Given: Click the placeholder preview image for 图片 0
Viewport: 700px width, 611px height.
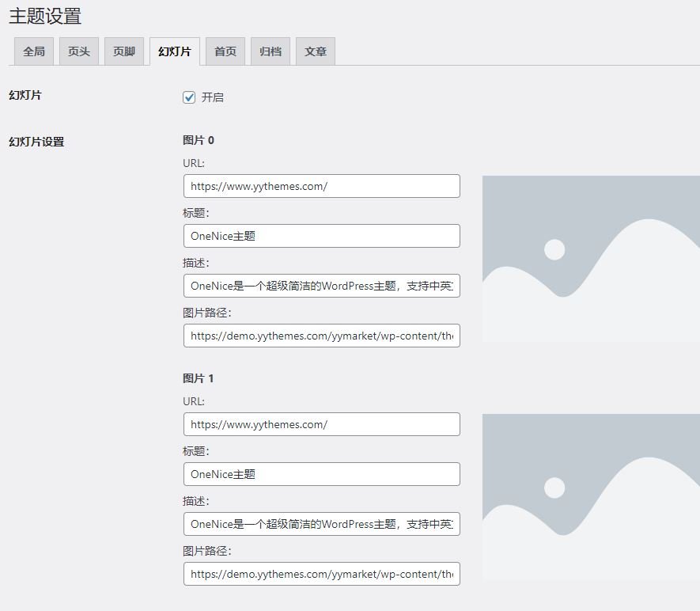Looking at the screenshot, I should pos(591,259).
